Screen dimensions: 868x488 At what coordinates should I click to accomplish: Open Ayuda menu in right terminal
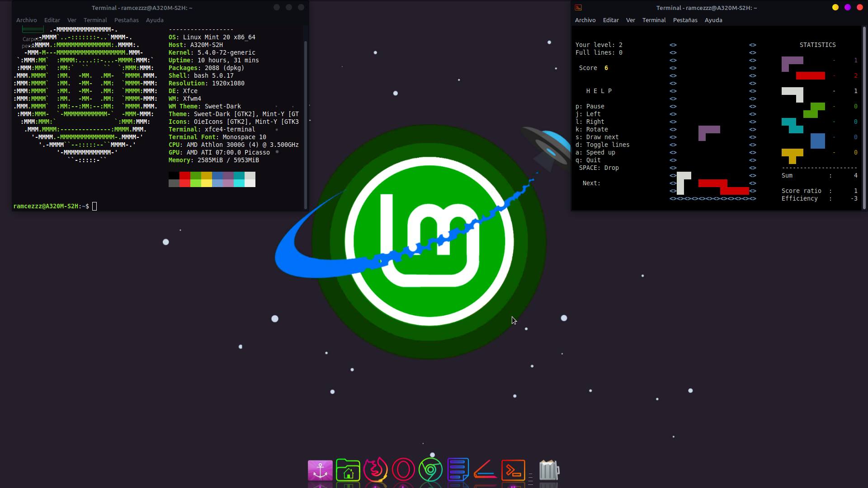tap(713, 20)
